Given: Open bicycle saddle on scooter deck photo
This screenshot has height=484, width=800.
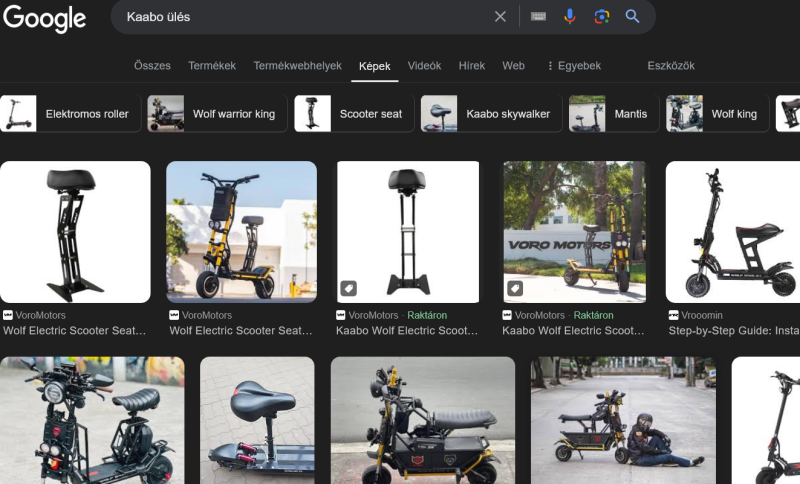Looking at the screenshot, I should [x=257, y=420].
